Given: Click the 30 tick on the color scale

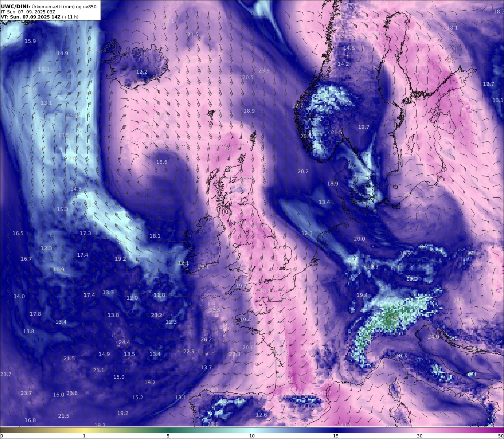Looking at the screenshot, I should point(420,435).
